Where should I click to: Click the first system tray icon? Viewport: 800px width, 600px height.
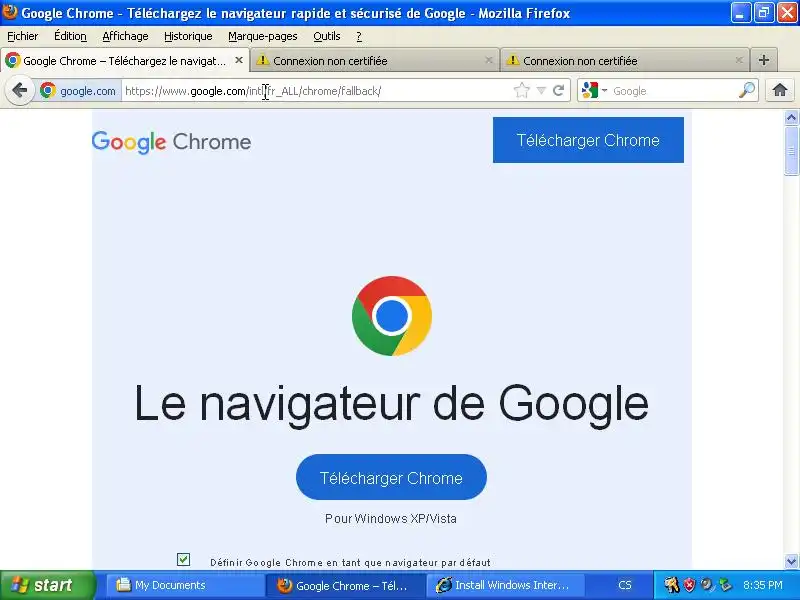point(671,585)
